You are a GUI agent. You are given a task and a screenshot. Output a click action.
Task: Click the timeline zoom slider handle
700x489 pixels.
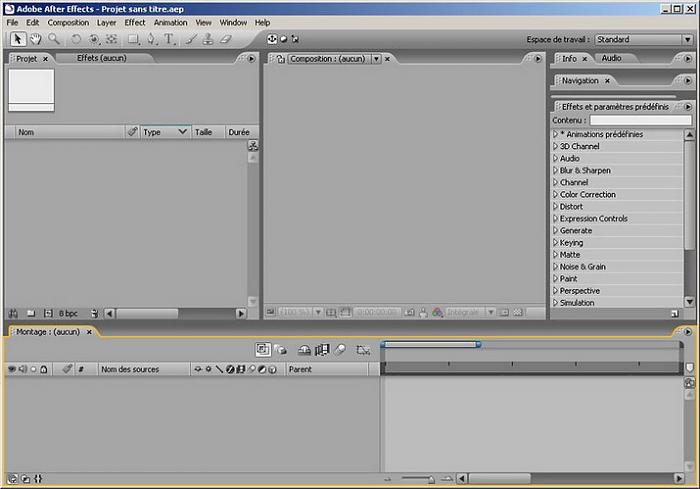(431, 479)
